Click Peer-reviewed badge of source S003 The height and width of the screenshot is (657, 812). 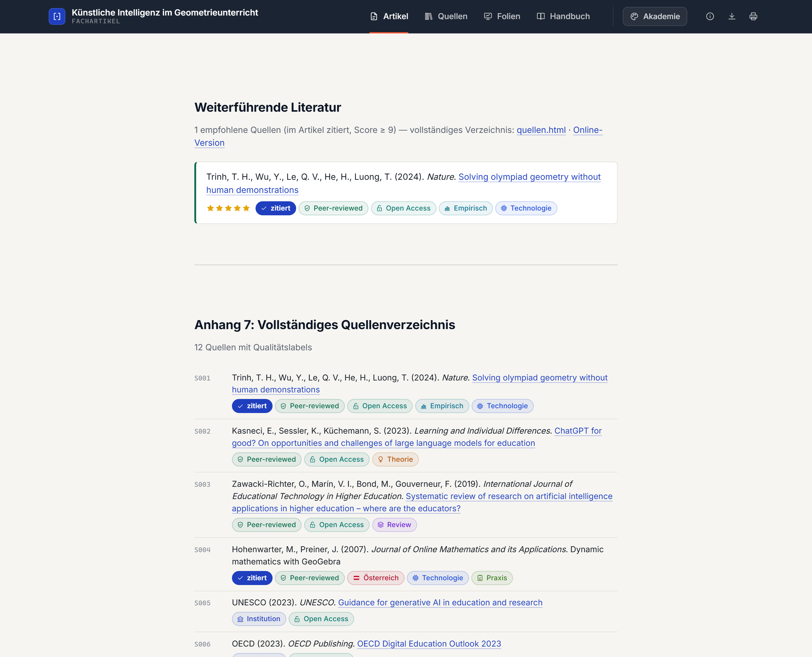pyautogui.click(x=266, y=524)
